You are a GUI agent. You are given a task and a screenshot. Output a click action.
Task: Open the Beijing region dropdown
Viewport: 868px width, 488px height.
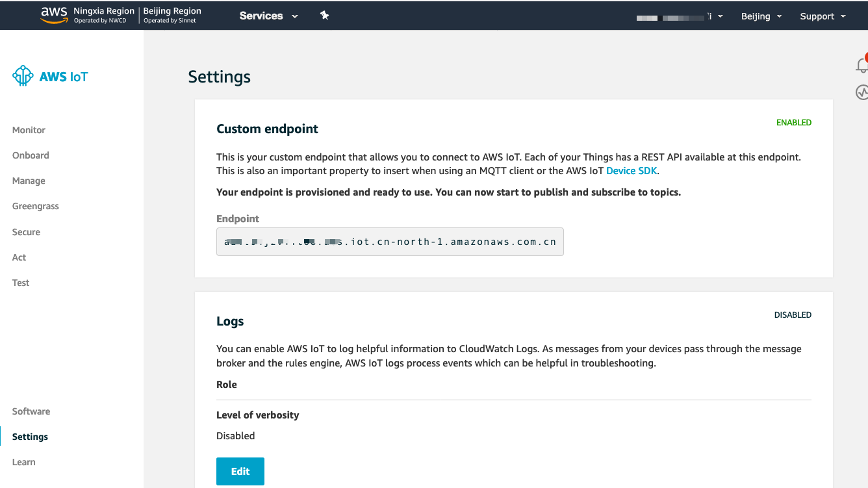[761, 16]
